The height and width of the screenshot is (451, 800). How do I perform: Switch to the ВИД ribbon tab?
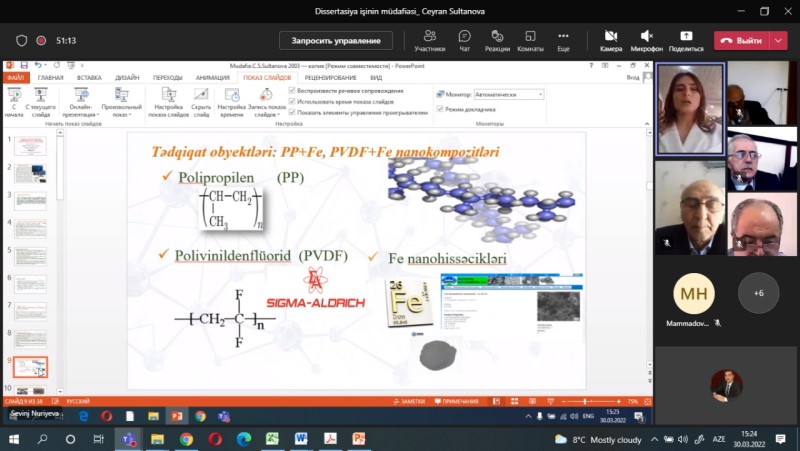click(376, 78)
